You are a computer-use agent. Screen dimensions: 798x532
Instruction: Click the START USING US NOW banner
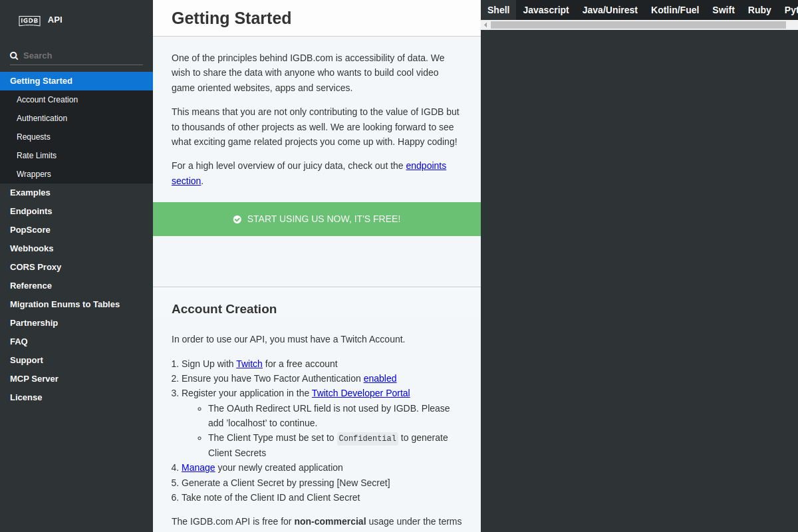pos(317,219)
